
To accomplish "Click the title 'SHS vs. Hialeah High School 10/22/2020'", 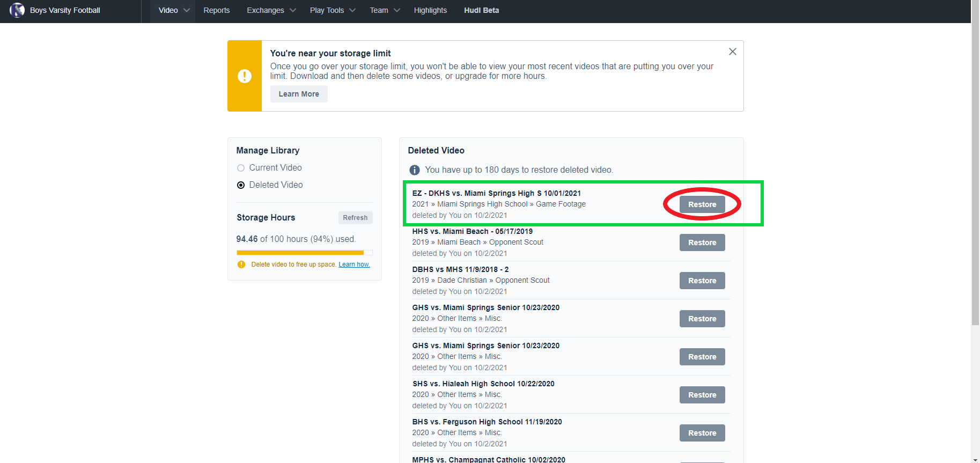I will click(x=483, y=384).
